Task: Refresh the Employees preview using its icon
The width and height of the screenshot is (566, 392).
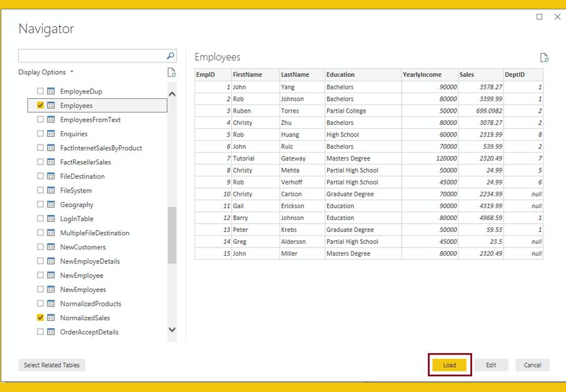Action: point(544,58)
